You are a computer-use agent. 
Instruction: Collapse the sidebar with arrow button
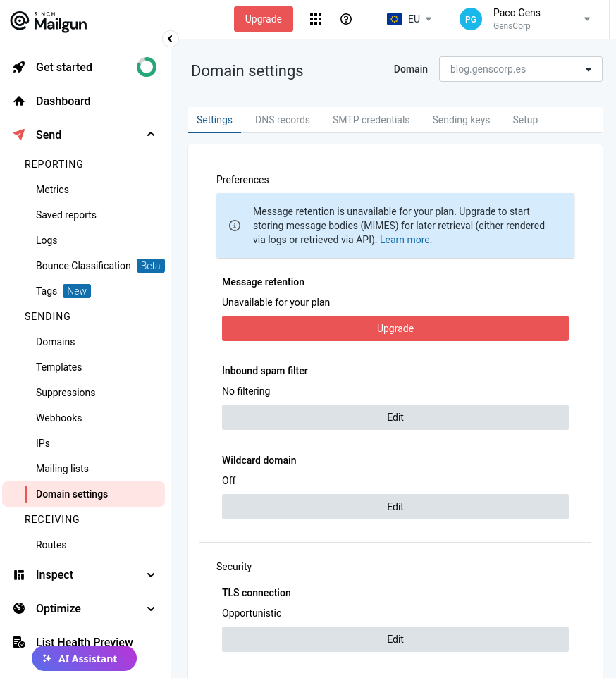click(x=170, y=39)
